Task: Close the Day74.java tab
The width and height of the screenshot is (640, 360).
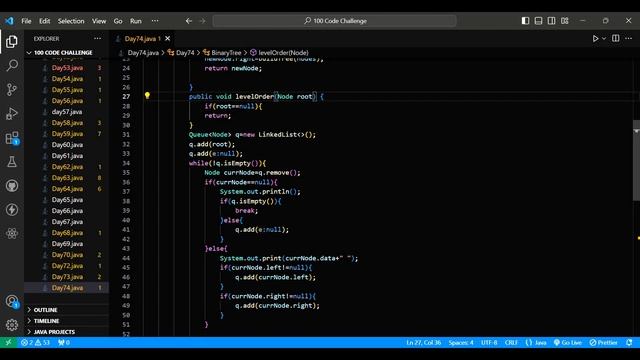Action: [167, 39]
